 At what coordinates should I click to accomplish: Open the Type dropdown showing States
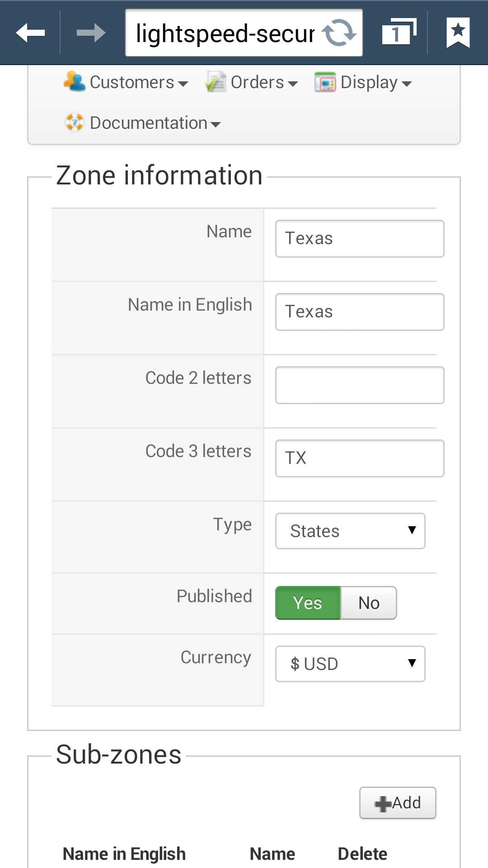point(350,531)
